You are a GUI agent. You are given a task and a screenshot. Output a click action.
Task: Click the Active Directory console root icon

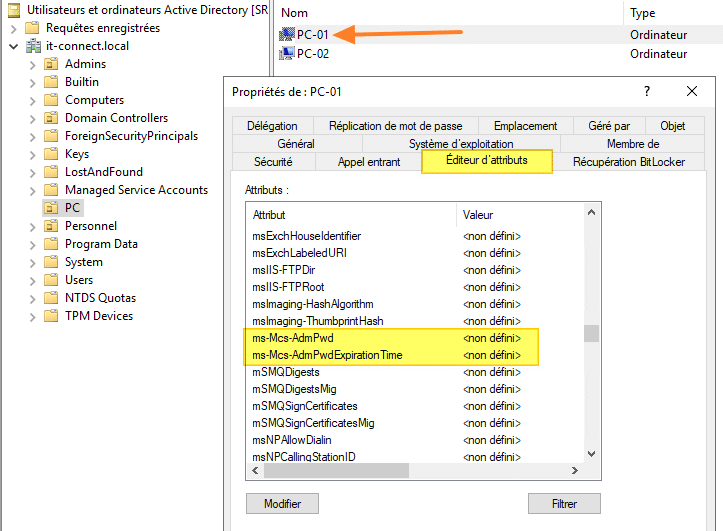14,10
